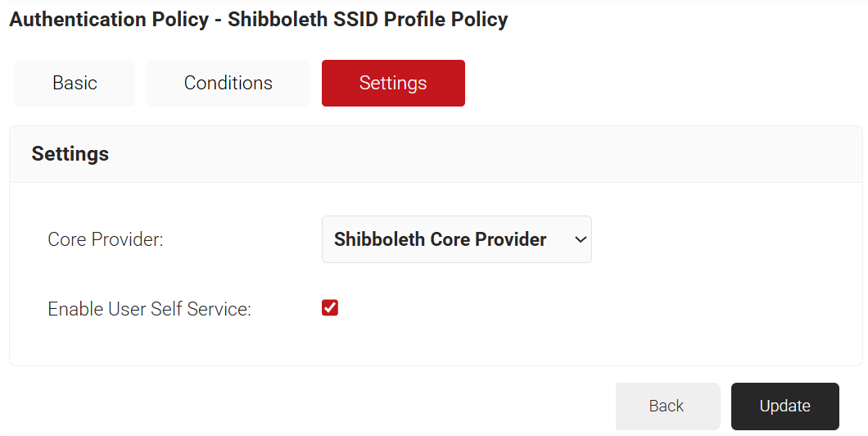Click the "Authentication Policy" title text
The image size is (868, 436).
(109, 20)
